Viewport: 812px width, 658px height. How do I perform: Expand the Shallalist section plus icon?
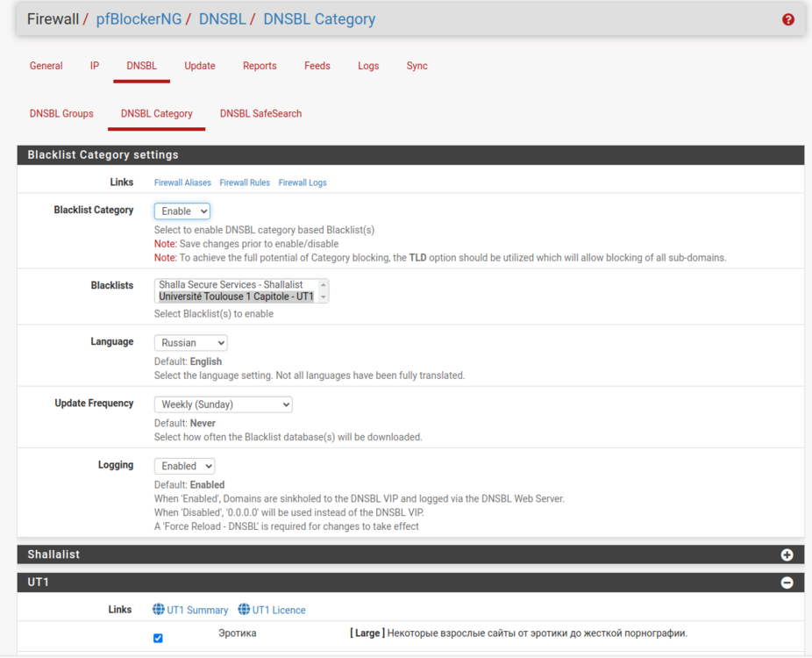787,554
